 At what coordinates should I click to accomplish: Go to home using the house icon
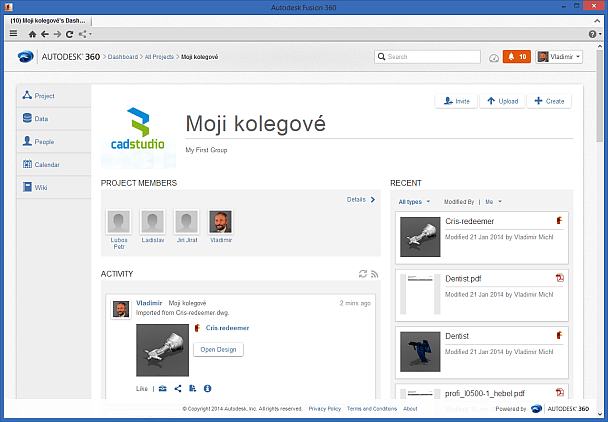33,34
